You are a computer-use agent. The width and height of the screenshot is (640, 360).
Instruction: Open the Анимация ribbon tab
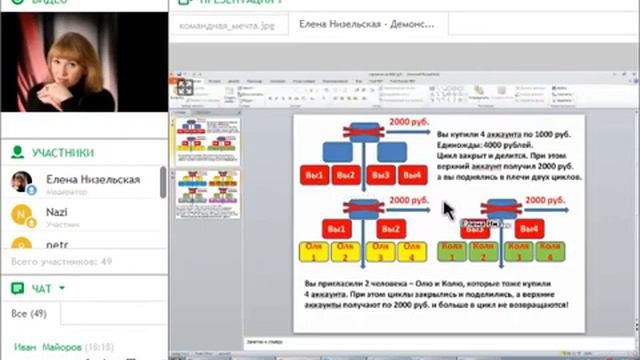click(278, 82)
